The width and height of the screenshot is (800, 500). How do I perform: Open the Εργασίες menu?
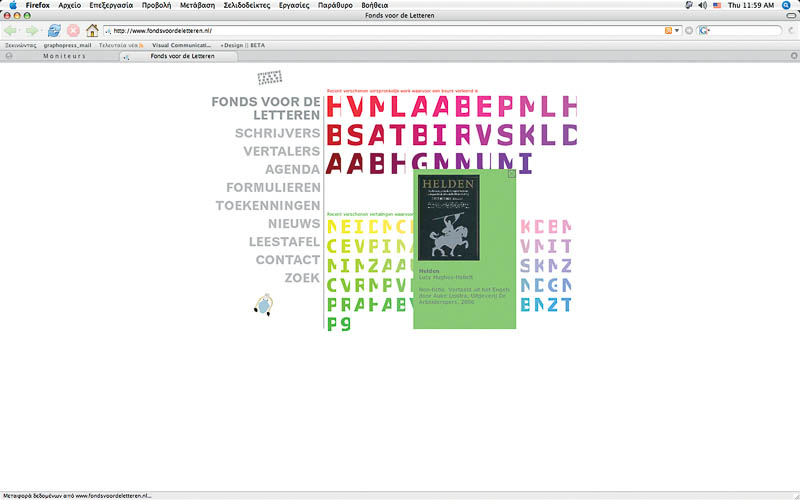click(x=294, y=5)
